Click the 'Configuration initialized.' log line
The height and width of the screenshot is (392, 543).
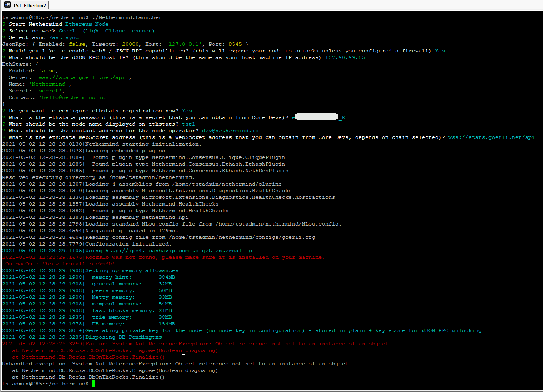tap(87, 244)
